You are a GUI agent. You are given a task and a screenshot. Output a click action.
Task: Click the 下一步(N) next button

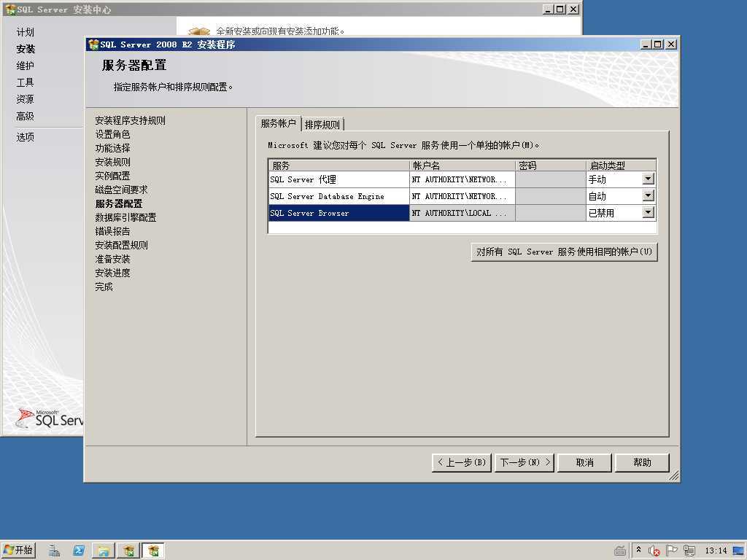pyautogui.click(x=525, y=462)
